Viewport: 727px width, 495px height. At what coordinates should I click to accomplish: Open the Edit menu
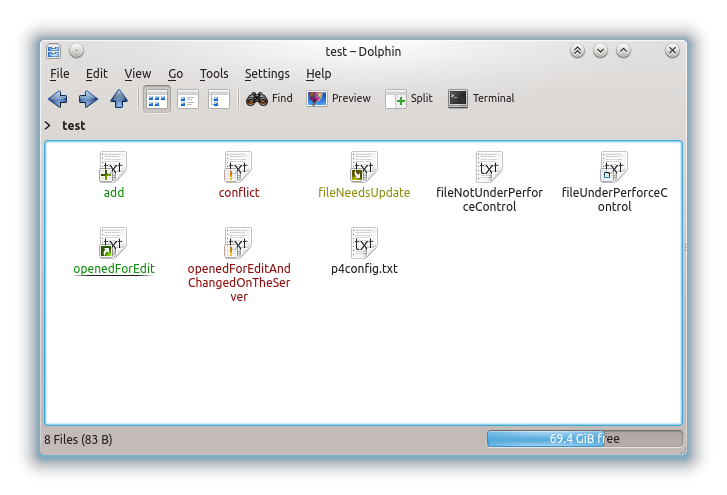[x=96, y=74]
